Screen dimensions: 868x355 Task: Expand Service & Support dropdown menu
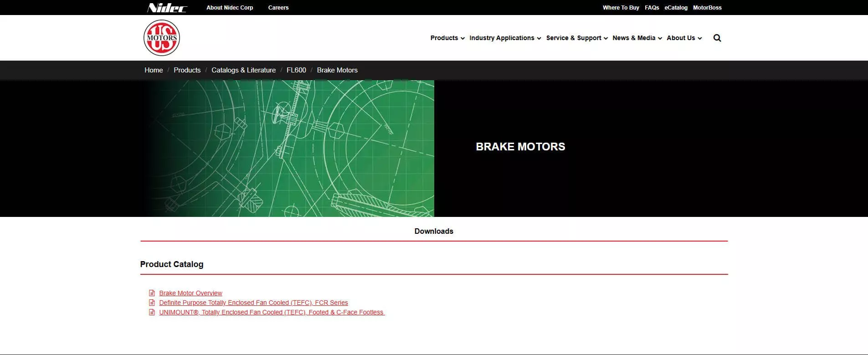[577, 38]
